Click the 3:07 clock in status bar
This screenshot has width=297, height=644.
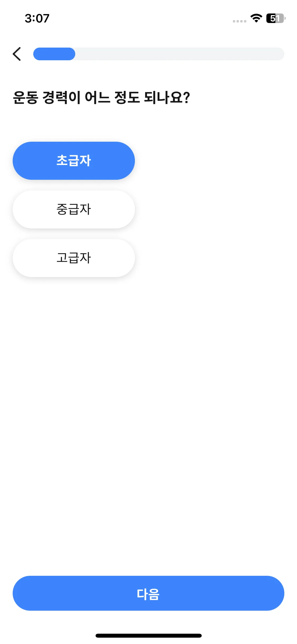point(37,18)
